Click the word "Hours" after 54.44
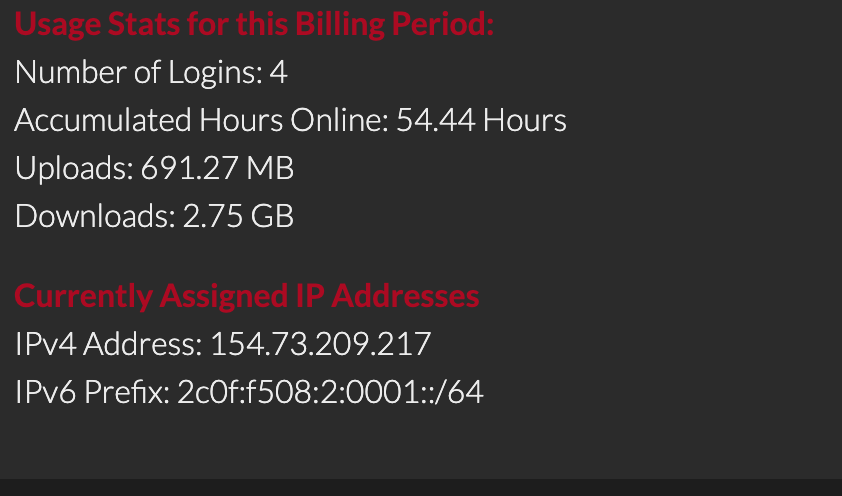Image resolution: width=842 pixels, height=496 pixels. (x=525, y=121)
